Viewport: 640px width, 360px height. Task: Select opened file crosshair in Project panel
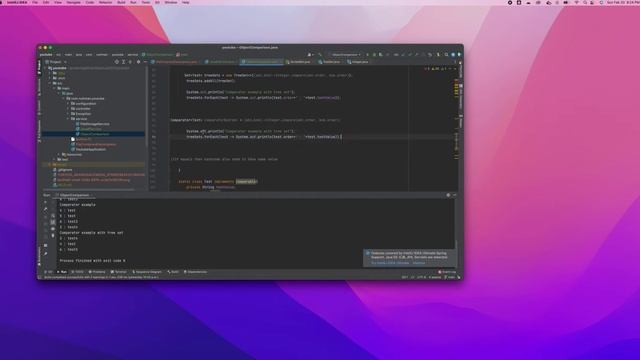pos(116,62)
